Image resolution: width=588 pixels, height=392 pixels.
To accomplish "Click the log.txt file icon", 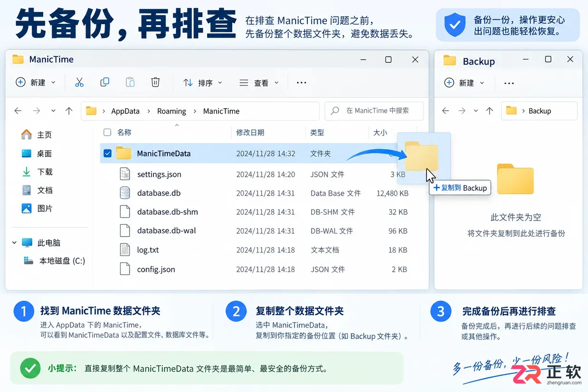I will [124, 250].
